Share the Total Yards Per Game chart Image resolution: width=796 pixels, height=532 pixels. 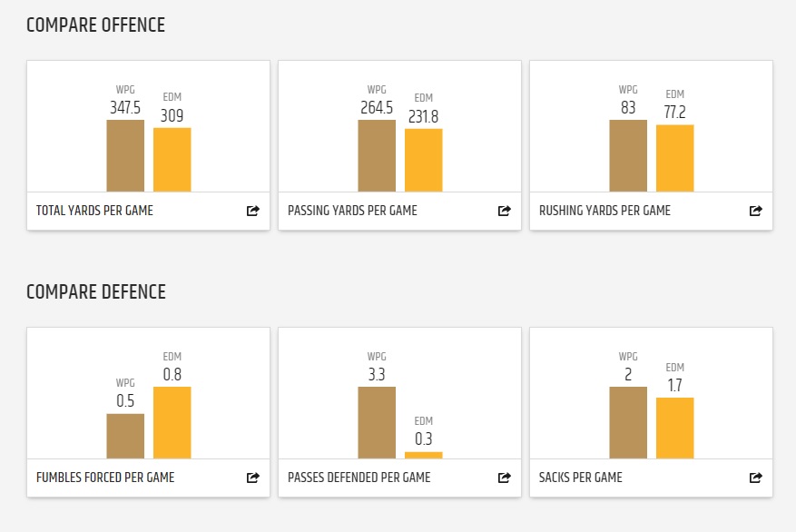coord(252,211)
